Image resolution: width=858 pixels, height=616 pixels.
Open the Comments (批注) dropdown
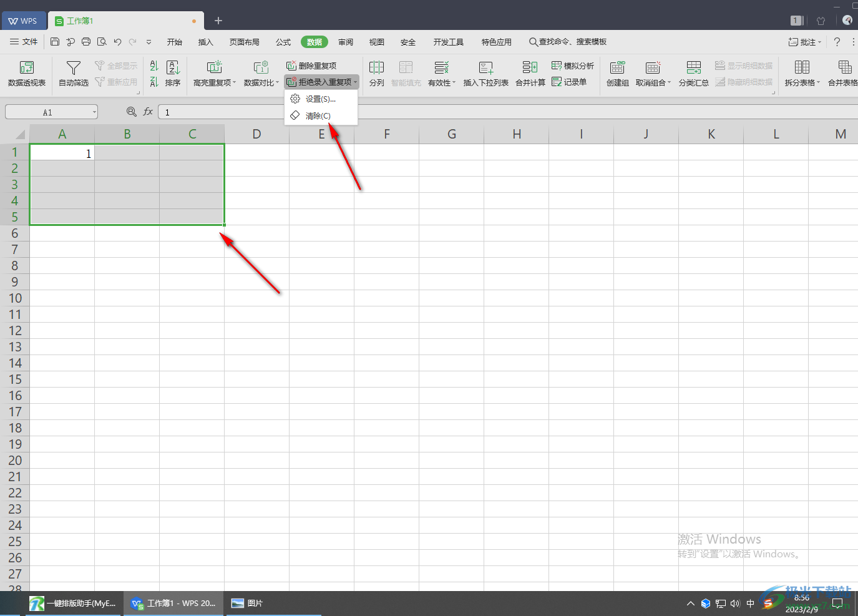805,42
